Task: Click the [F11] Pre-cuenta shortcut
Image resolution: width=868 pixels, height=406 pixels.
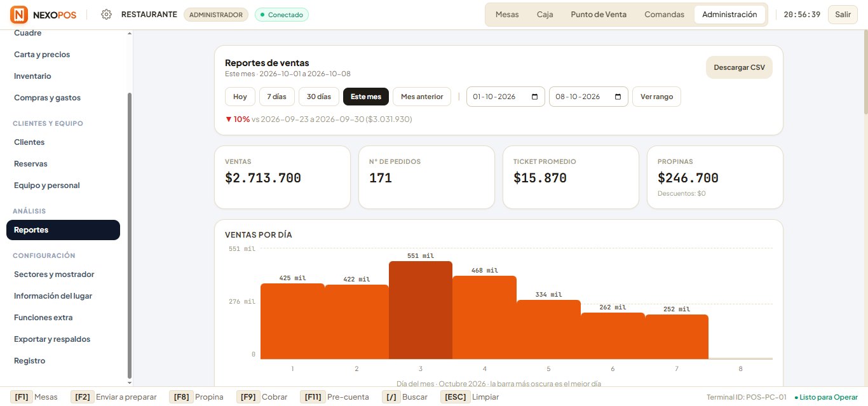Action: 334,397
